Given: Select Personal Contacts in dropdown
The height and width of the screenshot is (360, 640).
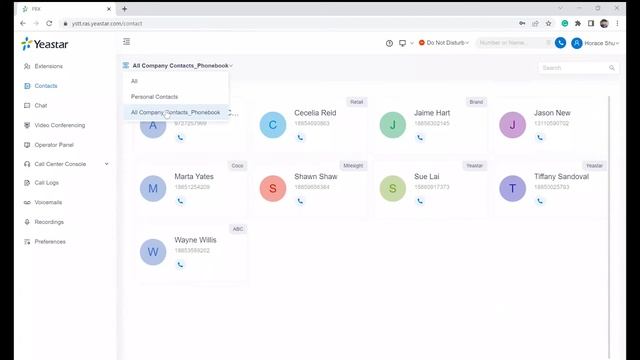Looking at the screenshot, I should tap(176, 96).
